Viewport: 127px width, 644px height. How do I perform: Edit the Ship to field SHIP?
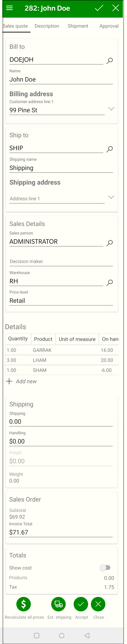coord(56,148)
